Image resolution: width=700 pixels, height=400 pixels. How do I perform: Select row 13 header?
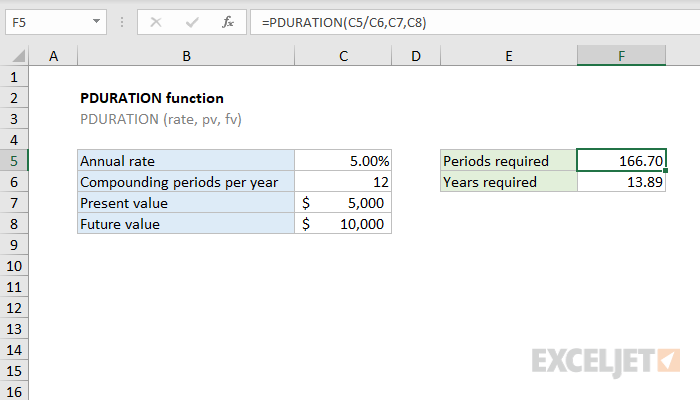point(14,329)
